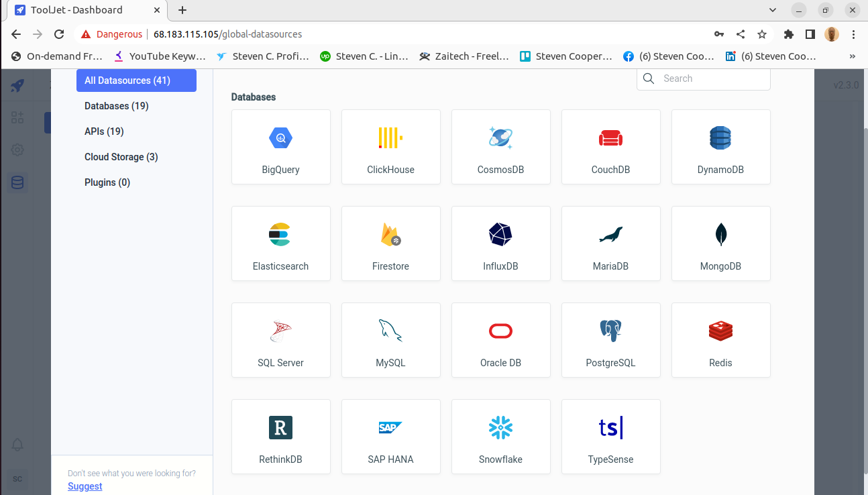Close the ToolJet - Dashboard tab
Viewport: 868px width, 495px height.
click(156, 10)
